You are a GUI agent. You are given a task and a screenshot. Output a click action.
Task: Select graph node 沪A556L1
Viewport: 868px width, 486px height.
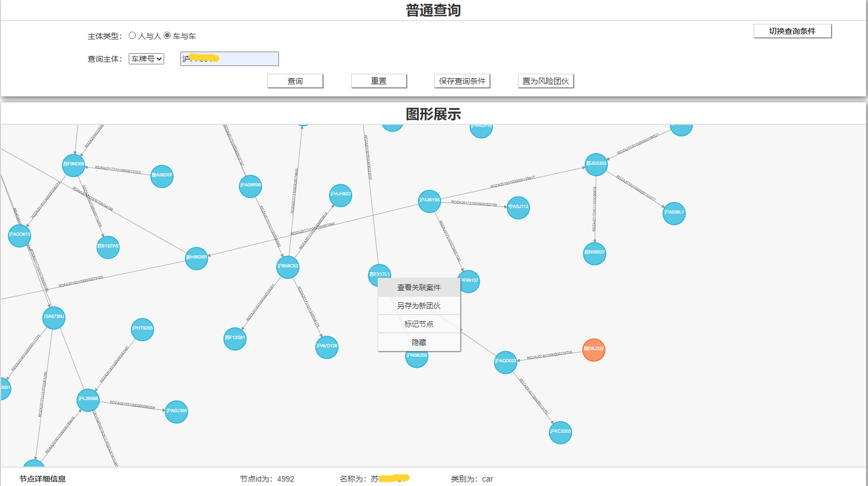click(x=674, y=213)
